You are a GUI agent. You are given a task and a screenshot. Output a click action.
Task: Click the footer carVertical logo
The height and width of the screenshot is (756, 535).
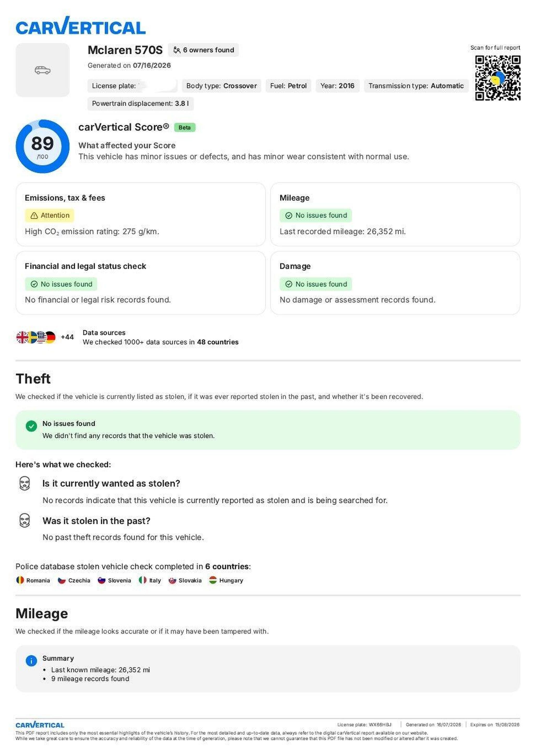[x=40, y=724]
